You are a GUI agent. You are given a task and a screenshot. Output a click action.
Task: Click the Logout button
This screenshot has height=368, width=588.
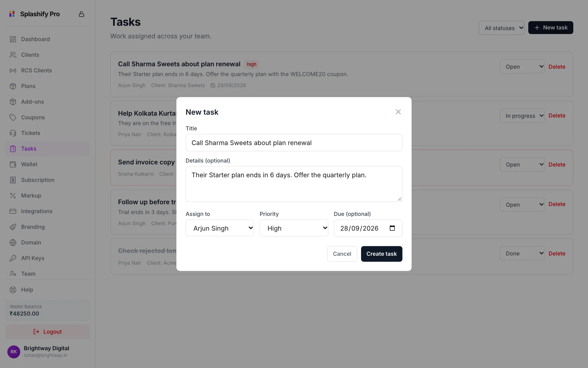click(47, 332)
